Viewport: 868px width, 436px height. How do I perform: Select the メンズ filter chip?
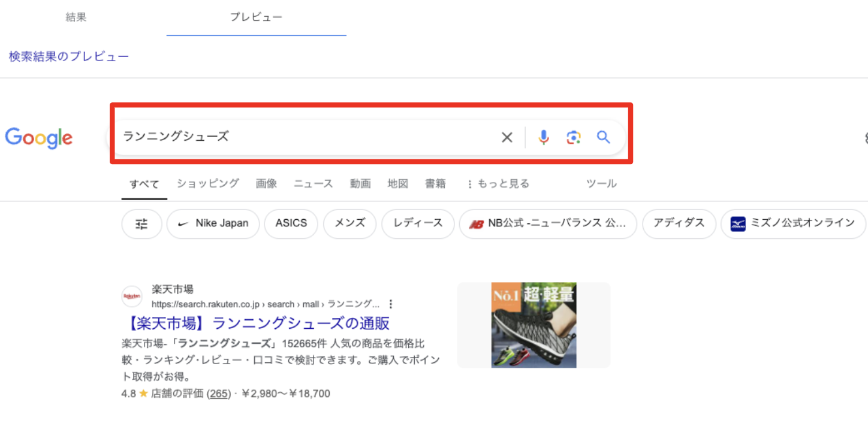coord(350,224)
